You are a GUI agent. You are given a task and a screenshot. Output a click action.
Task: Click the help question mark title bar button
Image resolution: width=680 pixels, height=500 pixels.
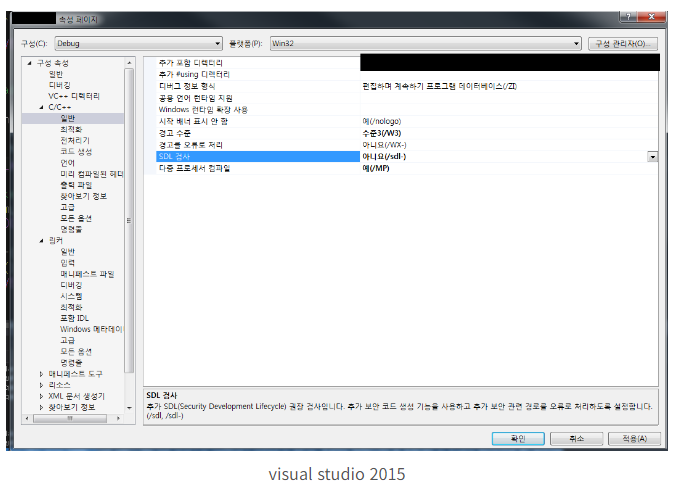tap(628, 16)
